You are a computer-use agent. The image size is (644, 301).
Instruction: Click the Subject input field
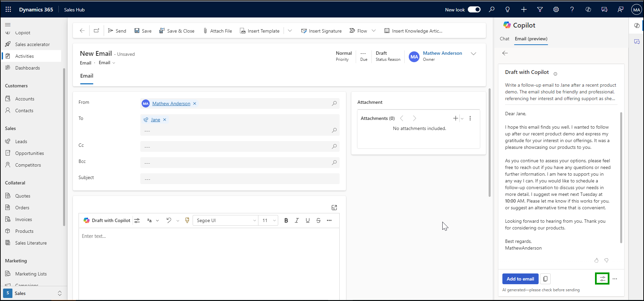pyautogui.click(x=240, y=179)
